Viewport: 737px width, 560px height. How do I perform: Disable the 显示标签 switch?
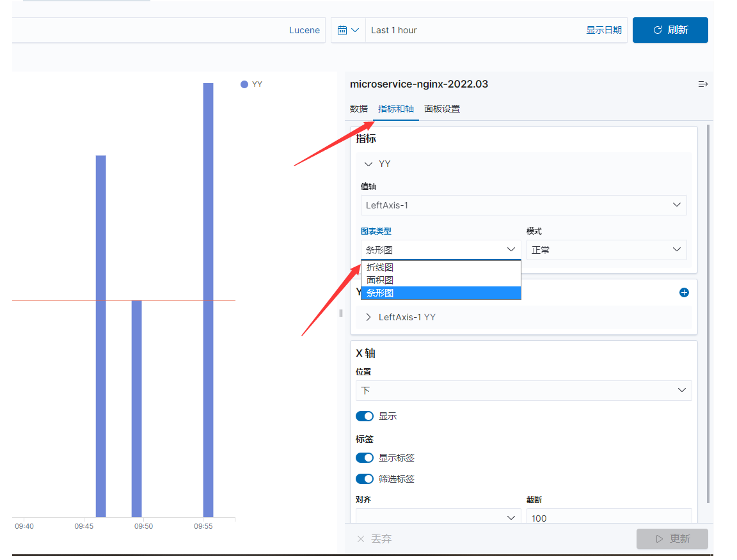coord(365,458)
